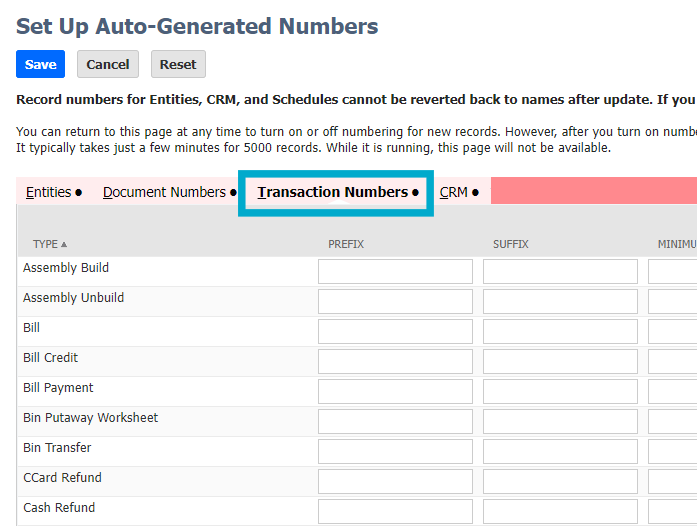Select Bill Credit suffix field
The width and height of the screenshot is (697, 526).
pos(560,362)
